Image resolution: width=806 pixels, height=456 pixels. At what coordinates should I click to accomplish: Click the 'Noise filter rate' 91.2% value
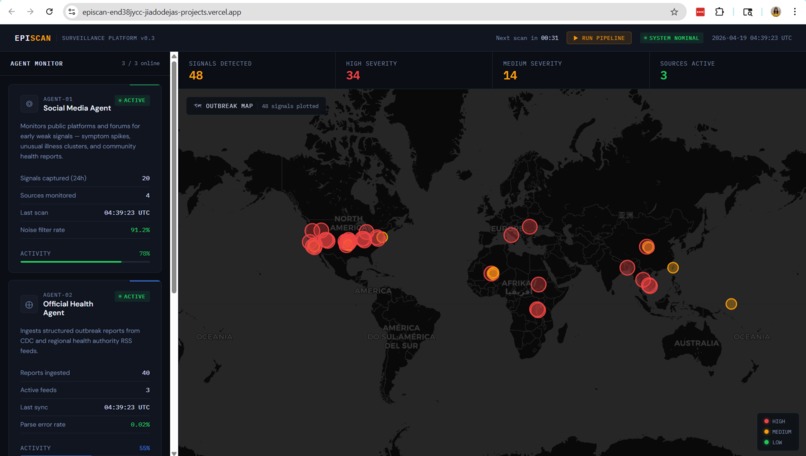[x=140, y=230]
